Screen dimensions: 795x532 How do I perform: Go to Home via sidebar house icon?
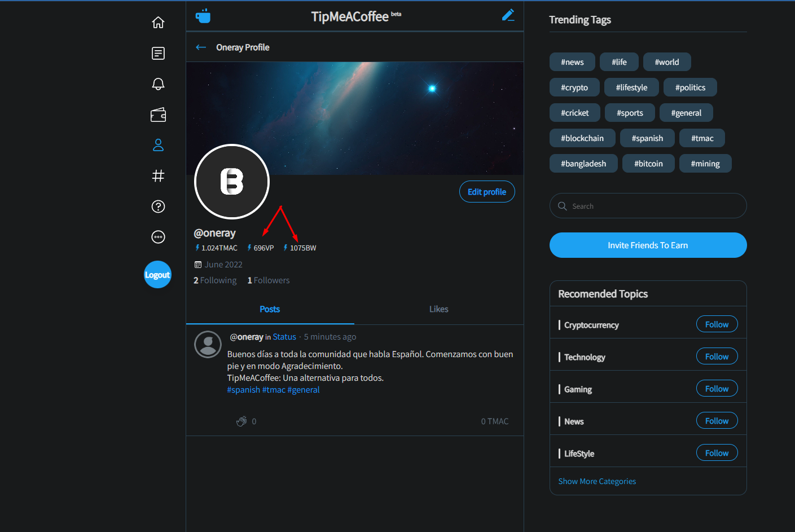(x=158, y=23)
